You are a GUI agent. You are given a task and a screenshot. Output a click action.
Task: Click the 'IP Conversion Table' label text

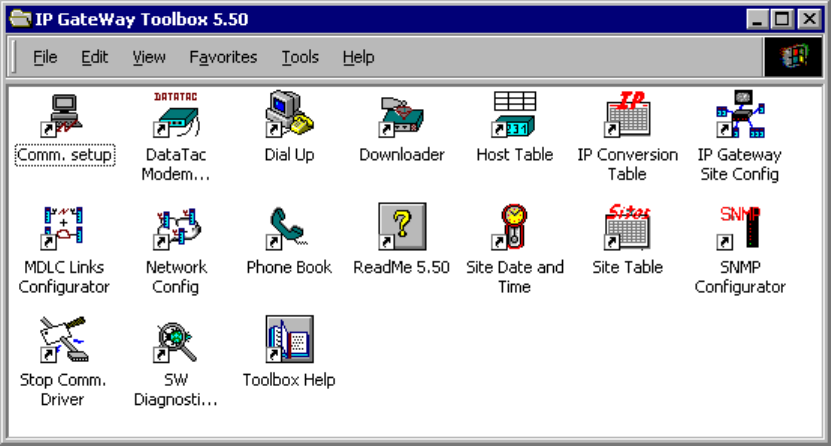pos(627,164)
